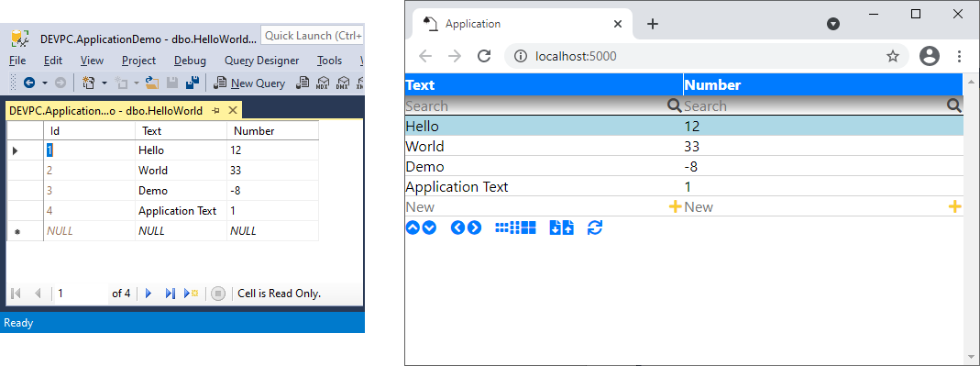
Task: Expand the New Project icon dropdown arrow
Action: [x=105, y=83]
